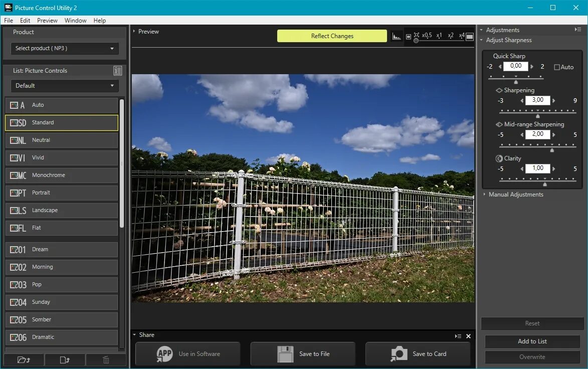
Task: Click Save to Card
Action: pos(418,353)
